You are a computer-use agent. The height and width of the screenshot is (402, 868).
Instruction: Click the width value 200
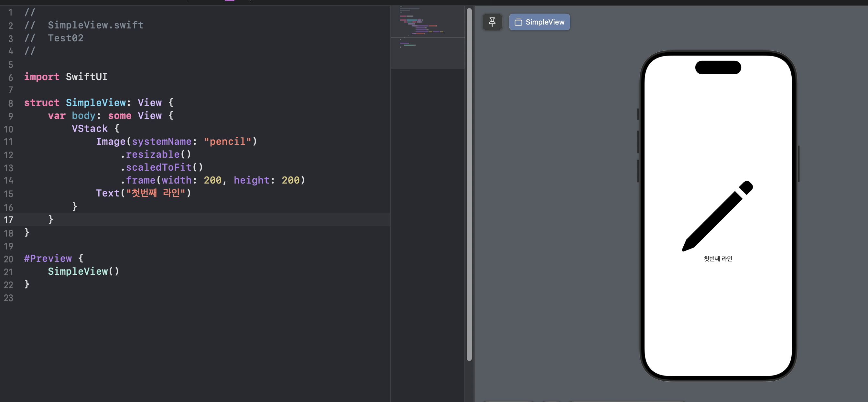212,180
